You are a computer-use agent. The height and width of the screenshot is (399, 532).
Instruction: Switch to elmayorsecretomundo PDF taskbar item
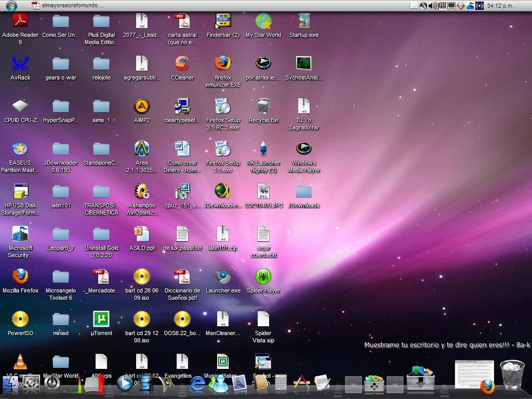pyautogui.click(x=68, y=5)
